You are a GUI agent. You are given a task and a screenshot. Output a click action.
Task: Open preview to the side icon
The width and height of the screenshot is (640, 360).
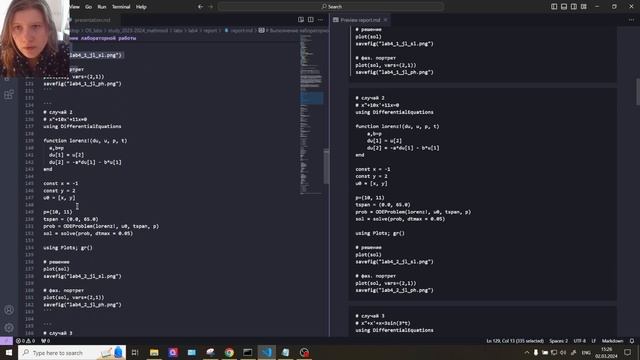tap(301, 20)
